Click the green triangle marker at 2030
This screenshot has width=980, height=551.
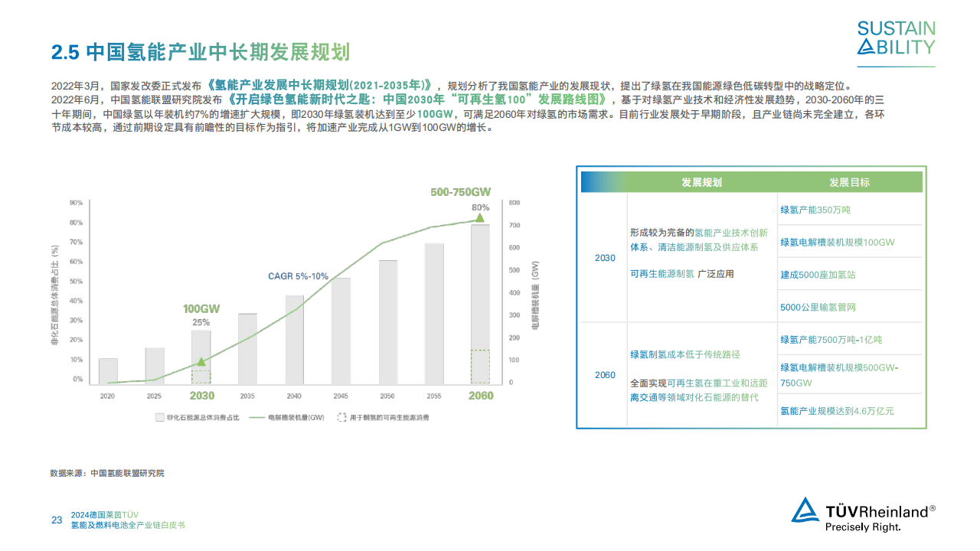coord(201,362)
